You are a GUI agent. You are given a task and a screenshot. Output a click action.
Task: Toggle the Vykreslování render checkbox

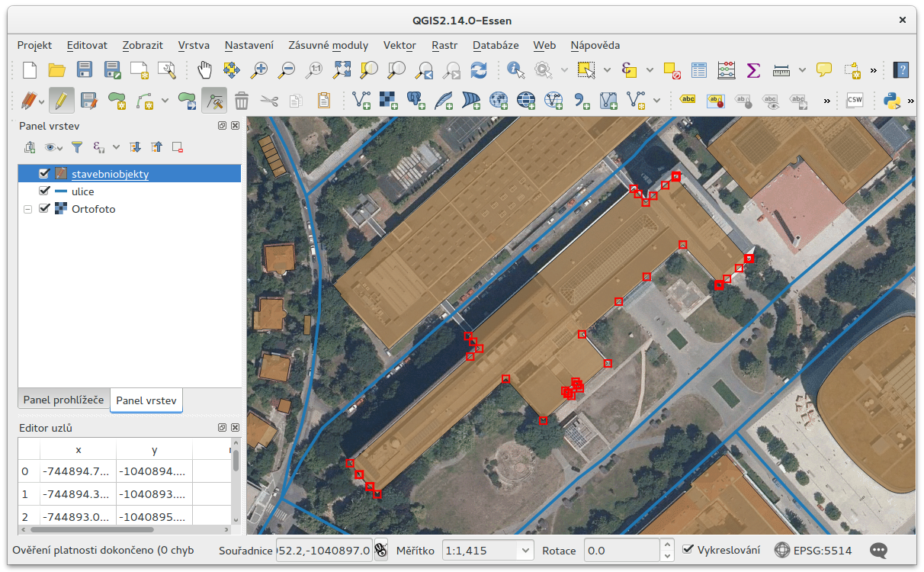tap(688, 549)
